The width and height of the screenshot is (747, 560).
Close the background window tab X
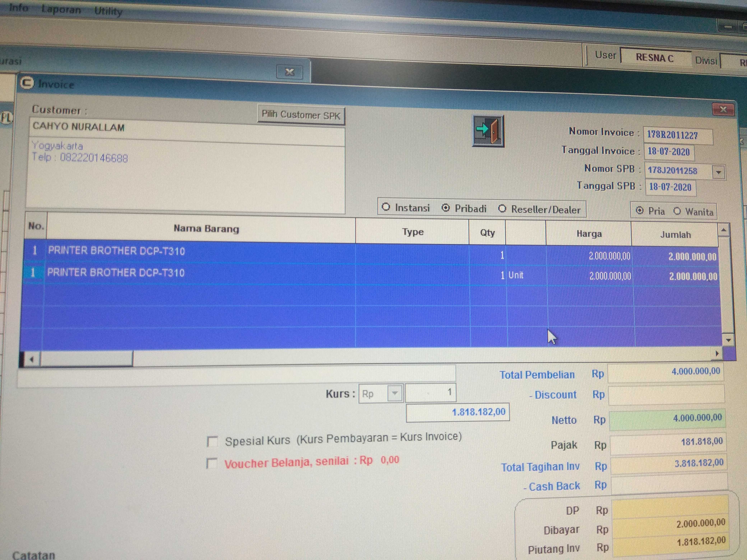289,72
